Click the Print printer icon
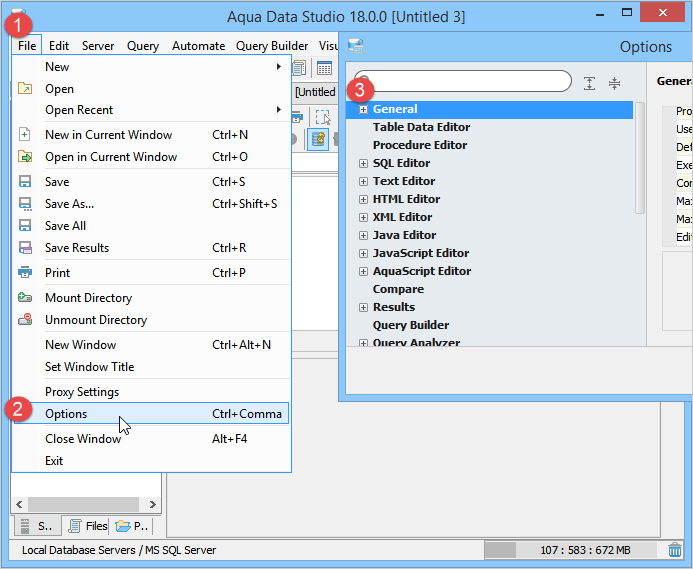This screenshot has height=569, width=693. [x=25, y=272]
